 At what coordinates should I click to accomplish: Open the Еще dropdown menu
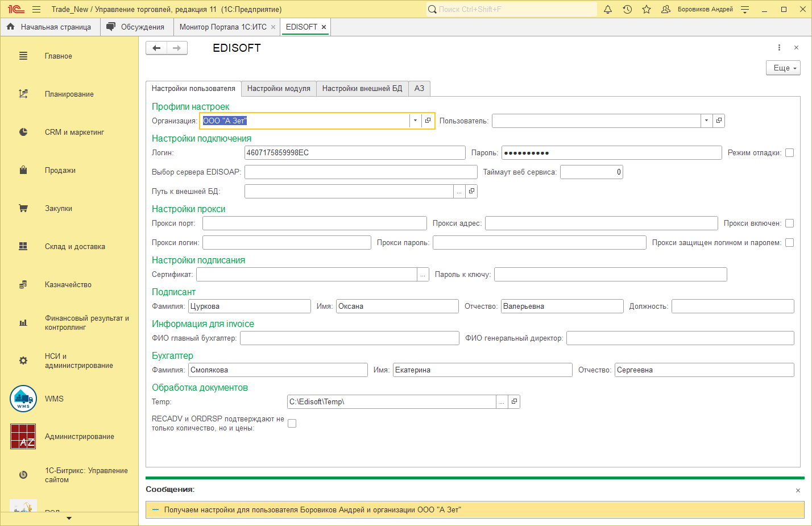[x=783, y=68]
